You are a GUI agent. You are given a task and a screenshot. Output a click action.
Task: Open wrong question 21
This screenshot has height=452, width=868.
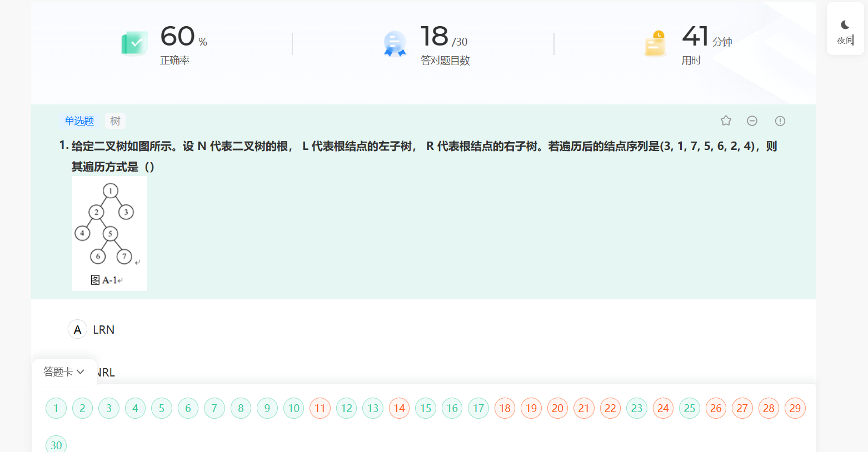pos(584,408)
